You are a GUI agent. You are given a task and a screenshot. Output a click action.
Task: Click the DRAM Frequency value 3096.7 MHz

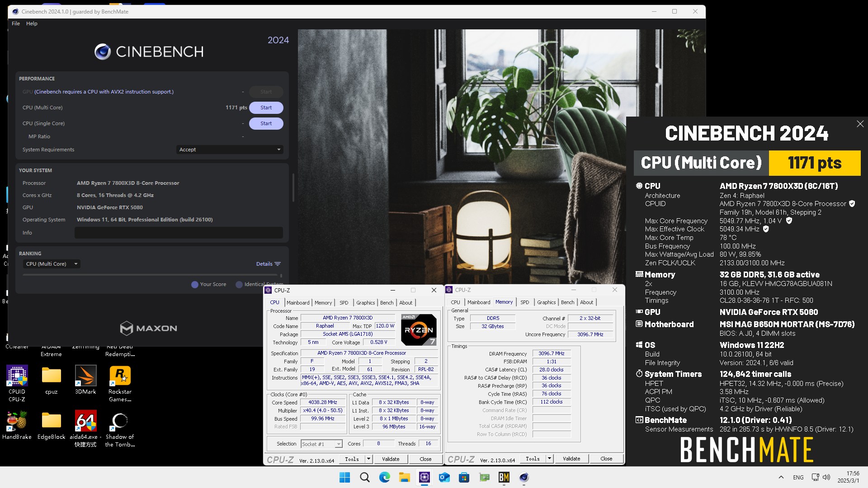coord(552,354)
